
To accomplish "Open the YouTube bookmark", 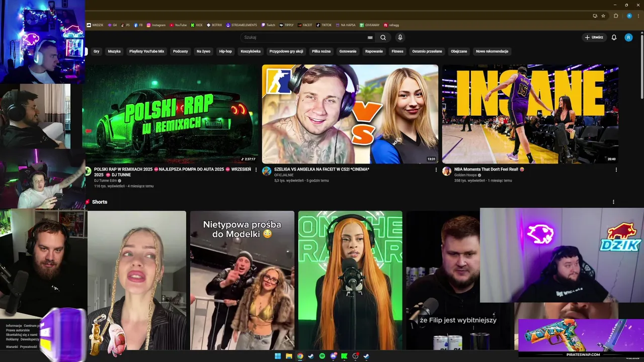I will [178, 25].
